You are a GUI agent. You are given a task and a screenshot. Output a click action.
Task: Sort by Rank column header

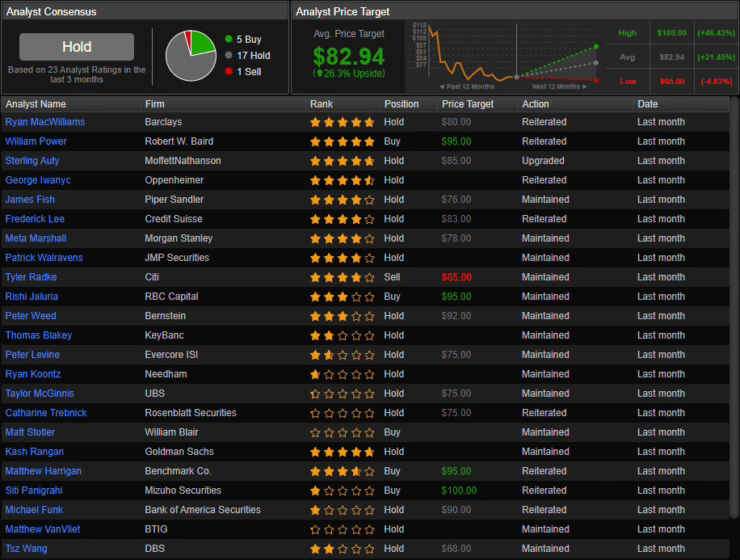click(322, 104)
